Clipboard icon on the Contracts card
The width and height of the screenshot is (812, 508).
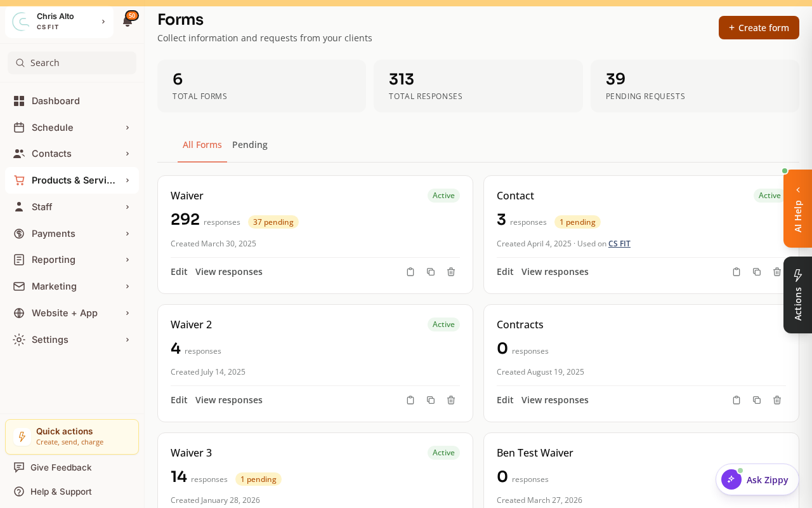pos(737,400)
